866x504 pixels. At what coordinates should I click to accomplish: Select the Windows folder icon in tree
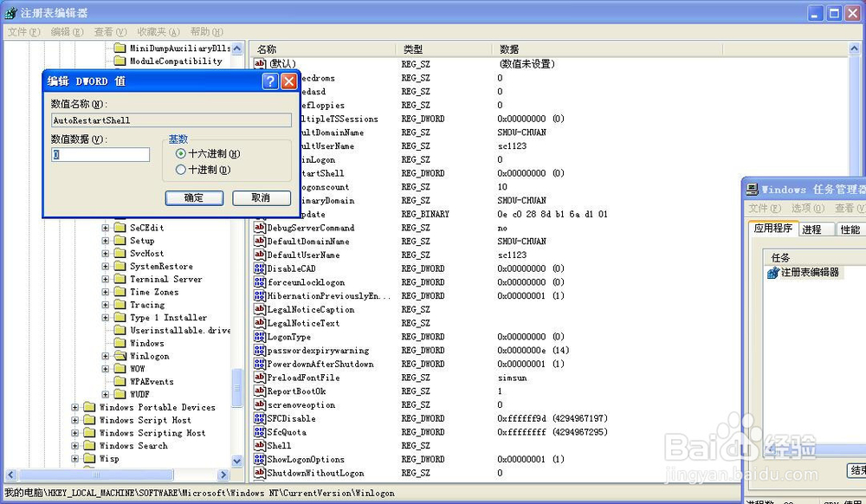120,343
